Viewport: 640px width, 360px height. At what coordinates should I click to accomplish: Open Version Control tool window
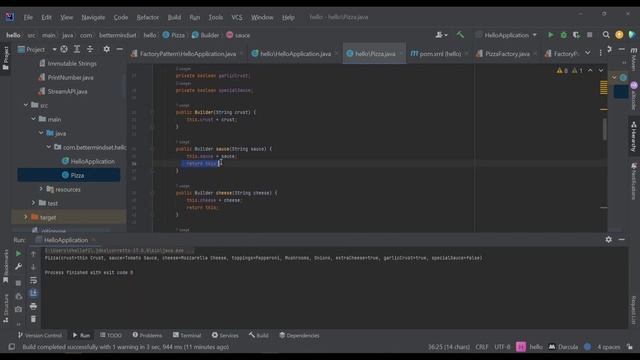[x=40, y=335]
